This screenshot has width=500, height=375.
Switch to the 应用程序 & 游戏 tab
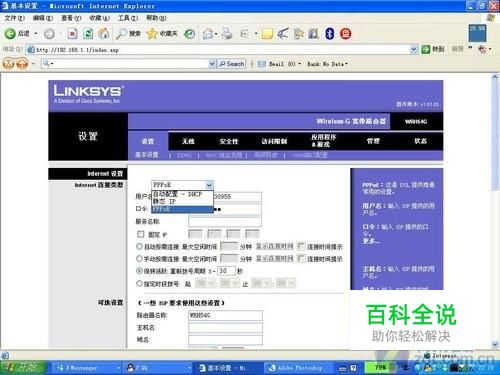click(323, 141)
